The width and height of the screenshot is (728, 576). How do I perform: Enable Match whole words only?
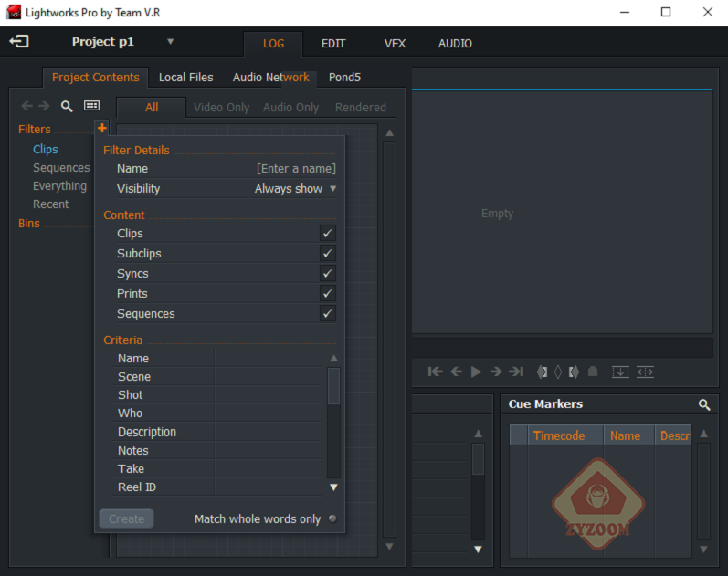point(332,518)
